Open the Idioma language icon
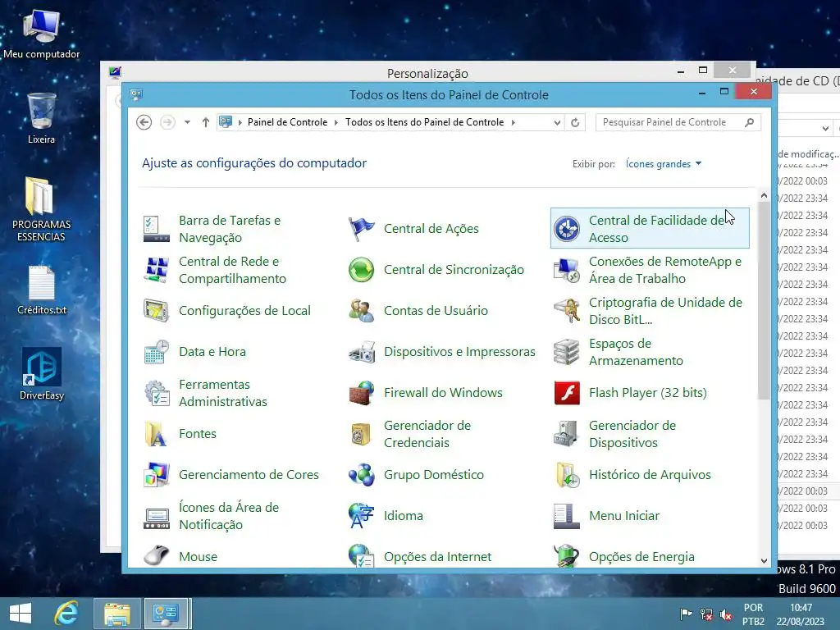Image resolution: width=840 pixels, height=630 pixels. click(x=362, y=516)
